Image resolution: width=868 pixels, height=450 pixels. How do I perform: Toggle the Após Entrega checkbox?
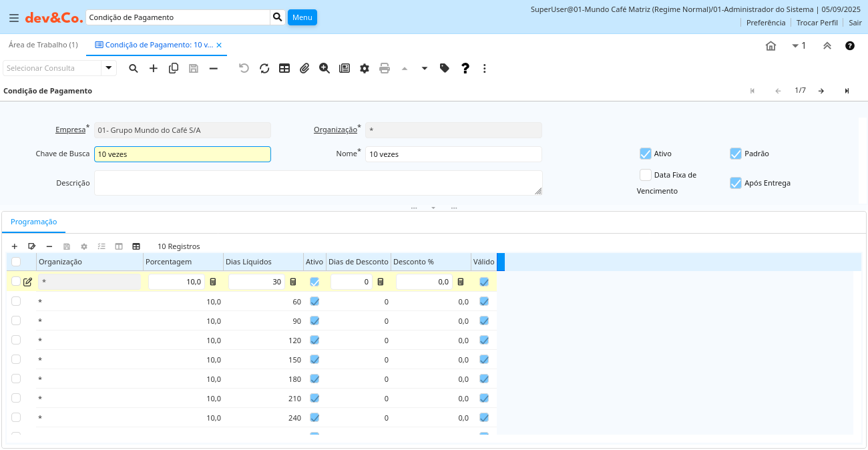click(736, 183)
